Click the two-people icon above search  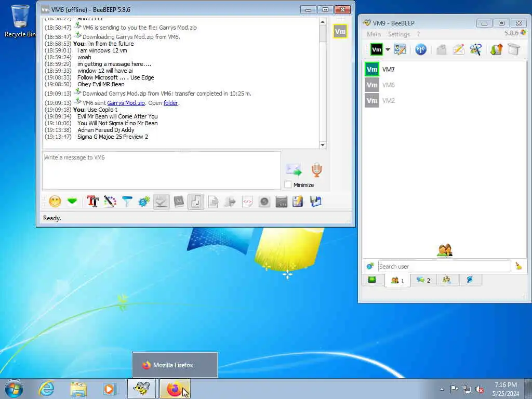(445, 250)
